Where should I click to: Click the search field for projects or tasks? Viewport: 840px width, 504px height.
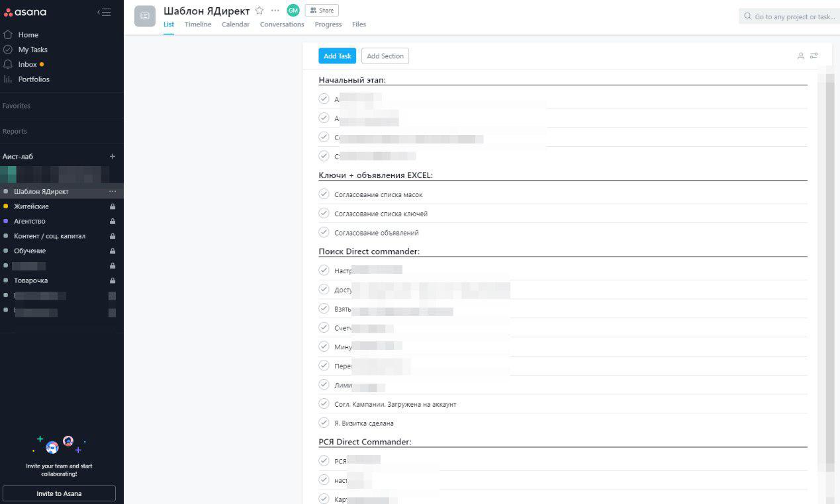click(x=791, y=17)
